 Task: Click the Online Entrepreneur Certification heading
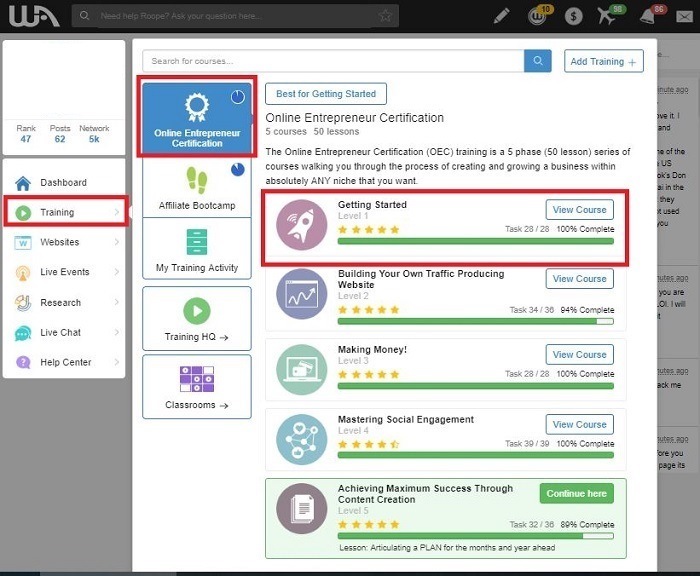click(x=354, y=118)
